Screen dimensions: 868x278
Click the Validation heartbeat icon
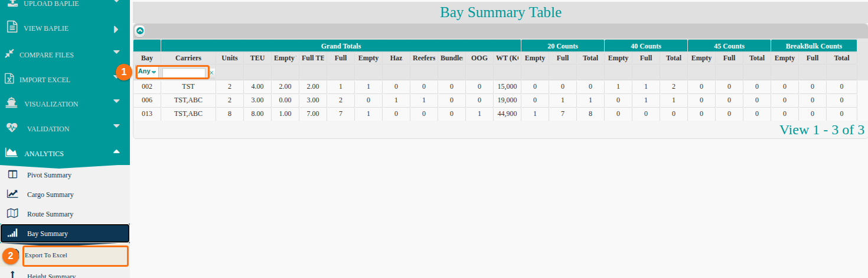pos(12,128)
